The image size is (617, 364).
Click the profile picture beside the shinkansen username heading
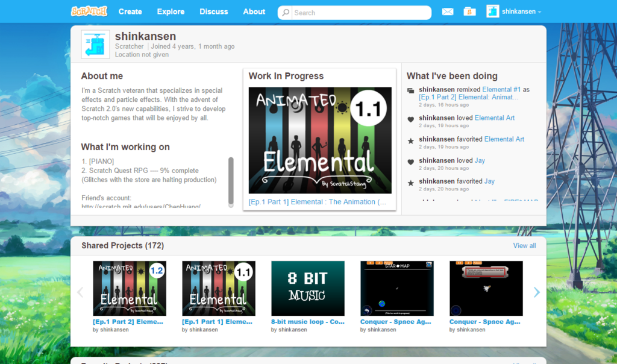point(95,44)
